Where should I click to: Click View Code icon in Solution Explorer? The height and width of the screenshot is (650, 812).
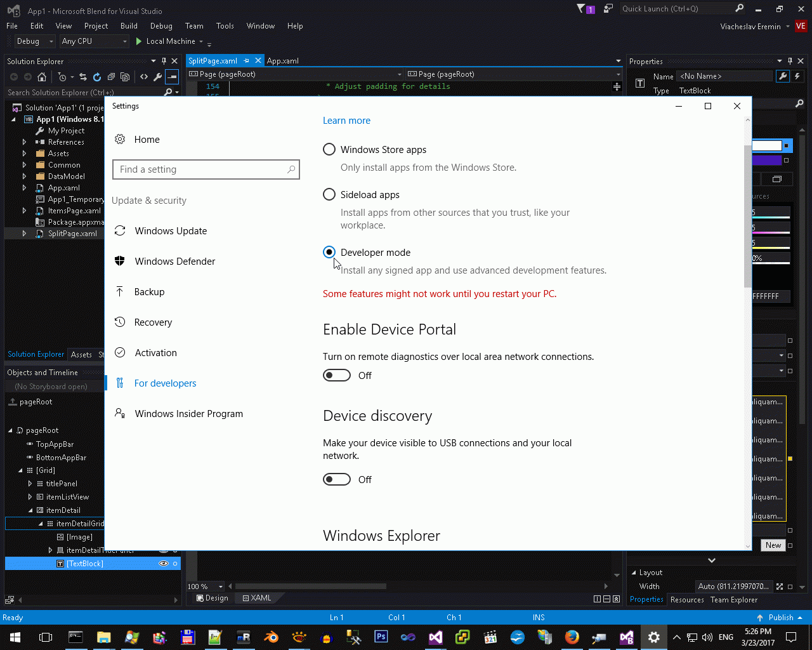[x=144, y=77]
